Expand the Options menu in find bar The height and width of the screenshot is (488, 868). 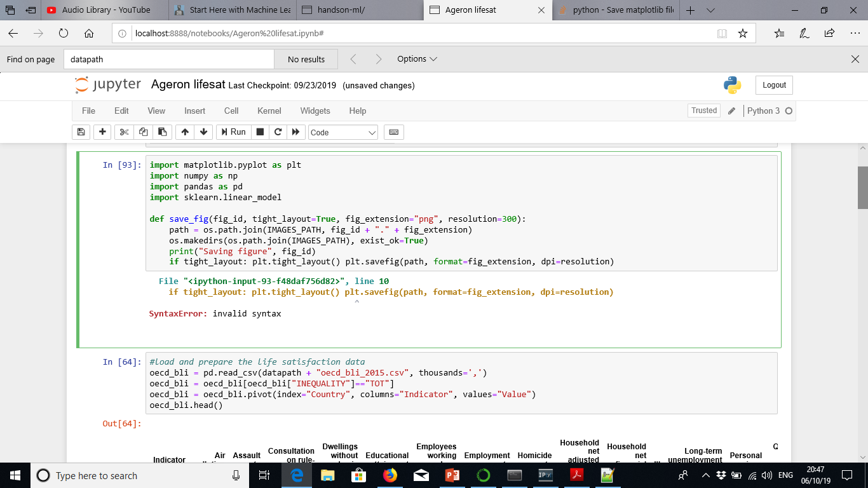coord(417,58)
